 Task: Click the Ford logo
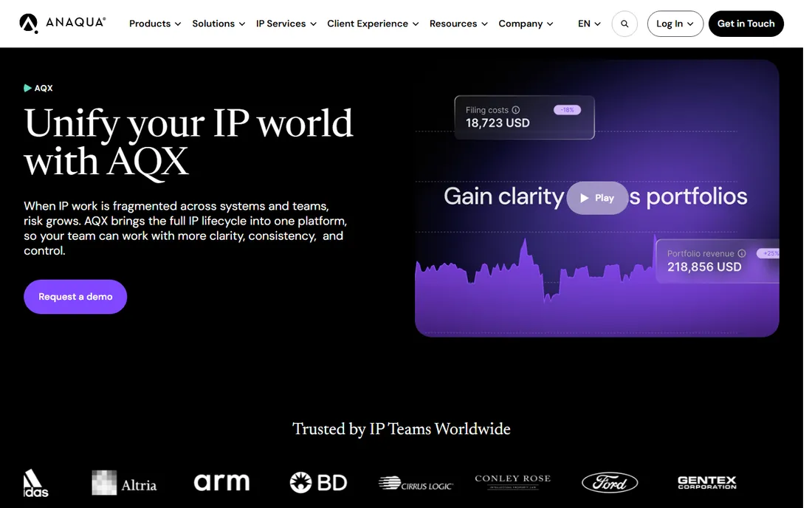610,483
